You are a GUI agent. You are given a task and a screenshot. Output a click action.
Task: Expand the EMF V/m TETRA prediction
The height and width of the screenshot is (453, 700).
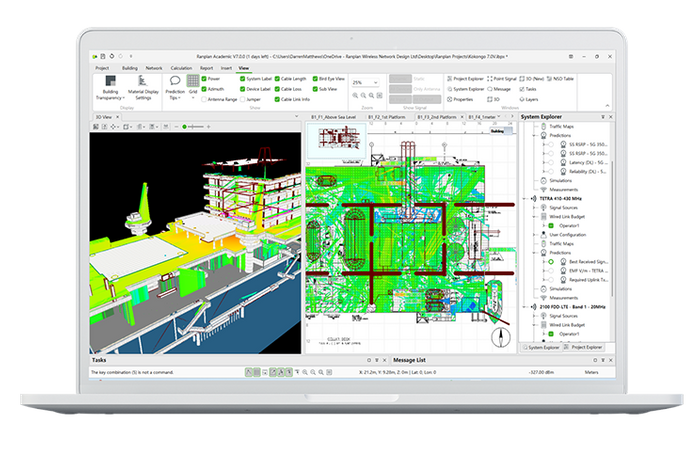tap(544, 270)
